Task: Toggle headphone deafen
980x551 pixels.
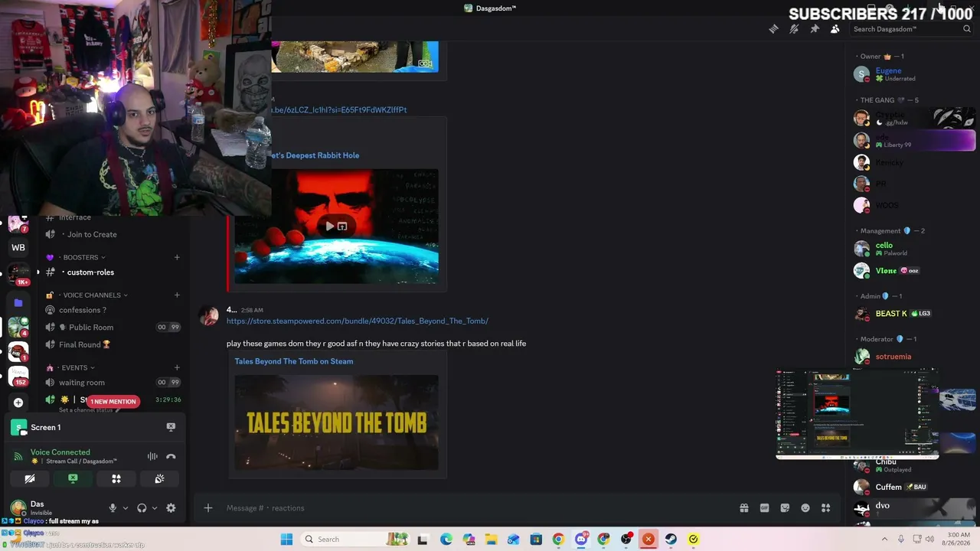Action: (142, 508)
